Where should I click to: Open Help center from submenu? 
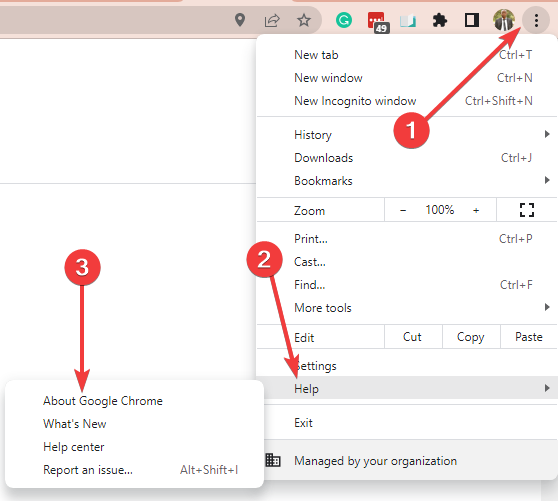135,447
